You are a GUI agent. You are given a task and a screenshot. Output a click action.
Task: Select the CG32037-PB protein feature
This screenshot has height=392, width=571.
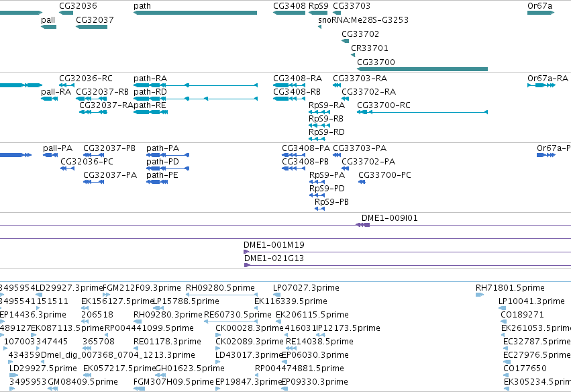tap(93, 155)
